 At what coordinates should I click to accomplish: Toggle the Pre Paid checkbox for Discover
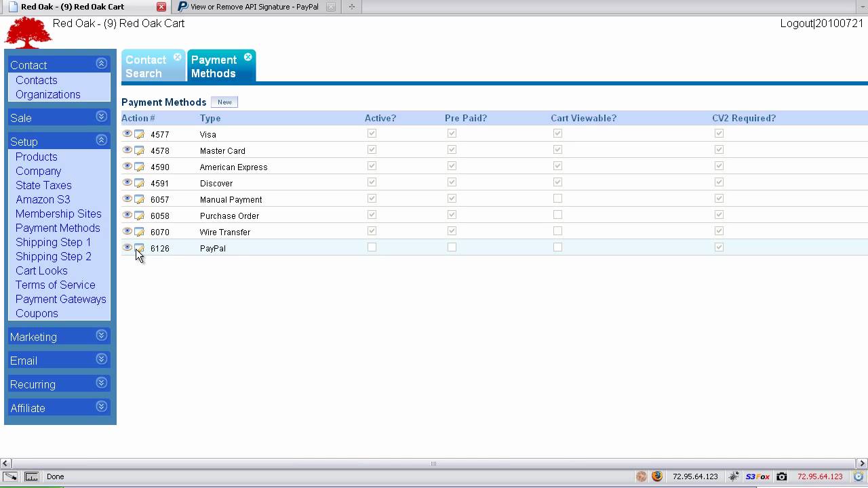click(452, 182)
